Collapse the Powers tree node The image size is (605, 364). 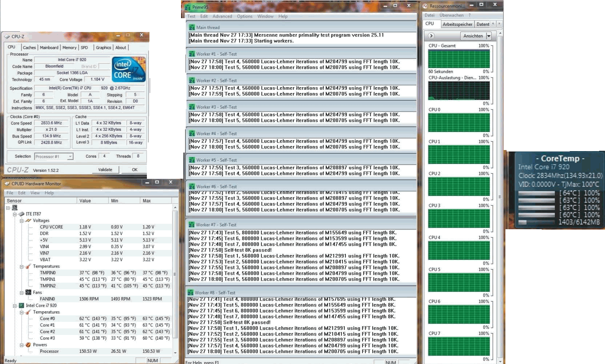(21, 345)
